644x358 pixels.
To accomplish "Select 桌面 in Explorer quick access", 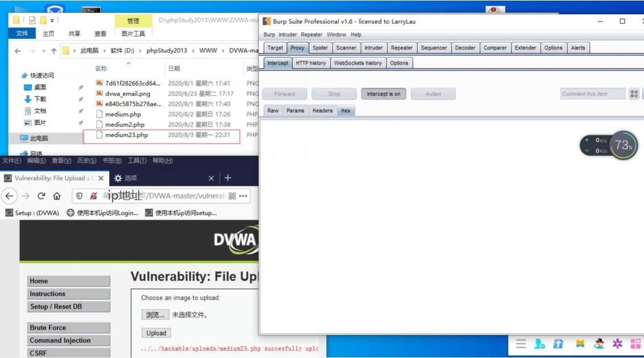I will [40, 87].
